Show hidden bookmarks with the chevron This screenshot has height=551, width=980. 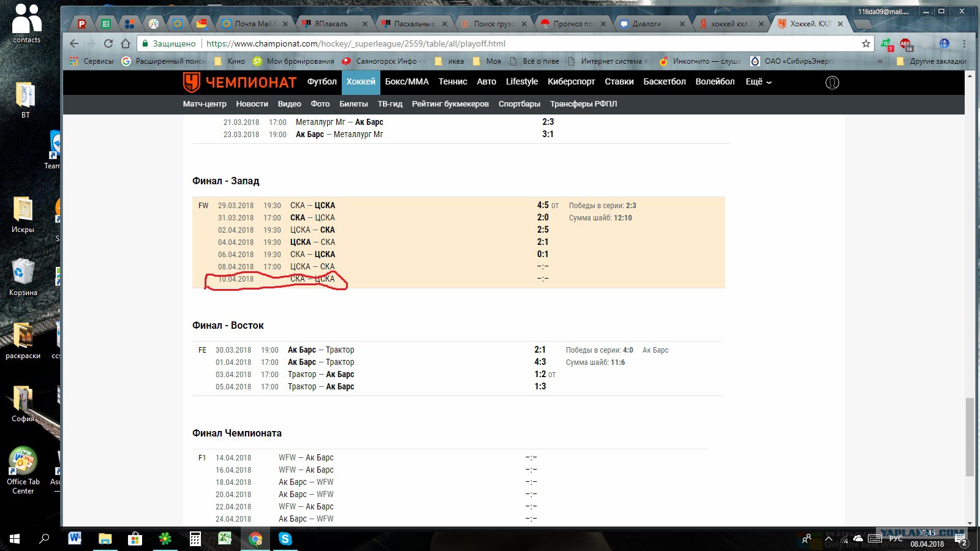[x=880, y=61]
